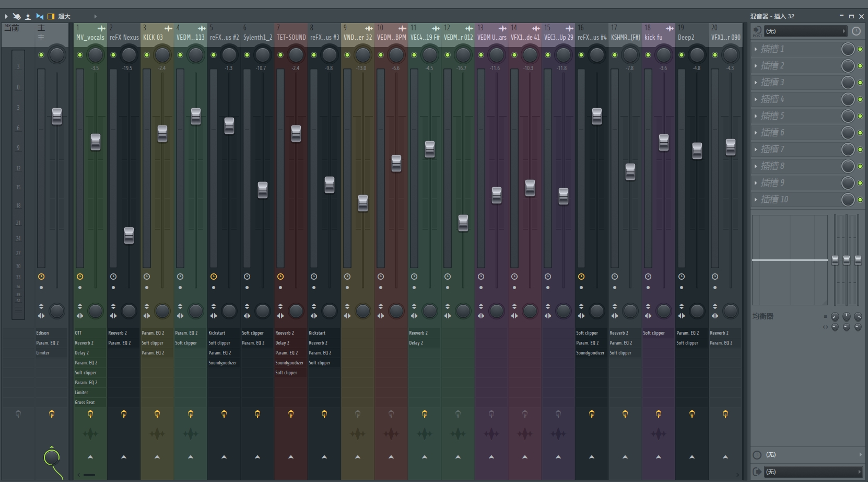
Task: Expand effect slot 1 options arrow
Action: 756,49
